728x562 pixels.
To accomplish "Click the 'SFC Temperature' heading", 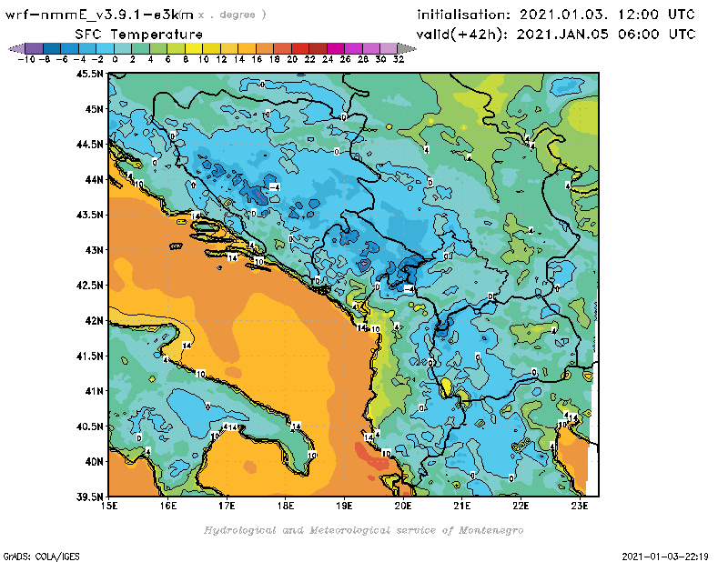I will [x=139, y=35].
